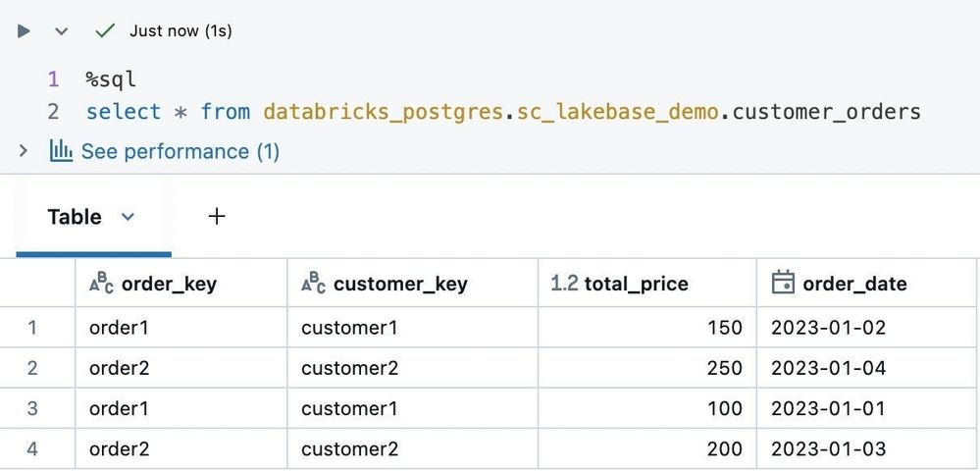Open the See performance (1) link
Image resolution: width=980 pixels, height=471 pixels.
point(180,151)
